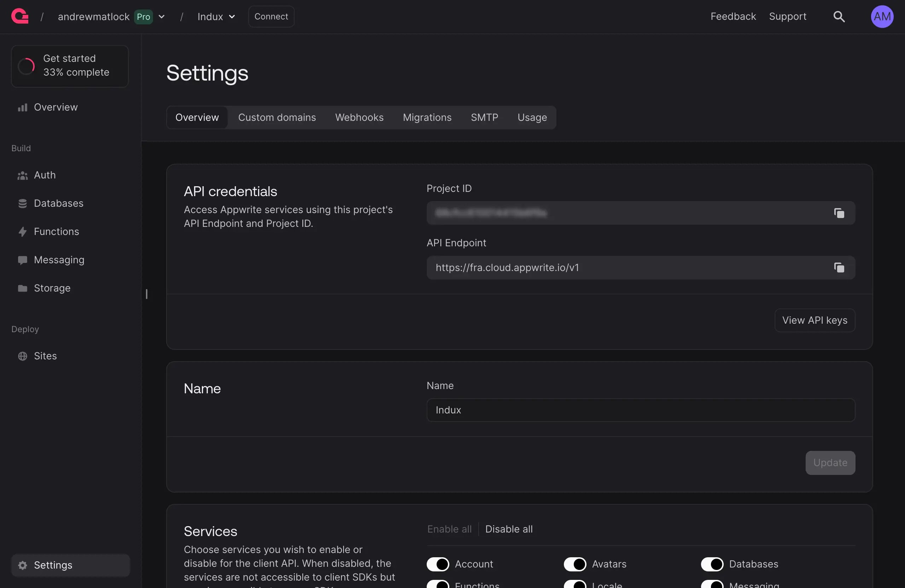Open the AM user avatar menu
The width and height of the screenshot is (905, 588).
(x=882, y=16)
